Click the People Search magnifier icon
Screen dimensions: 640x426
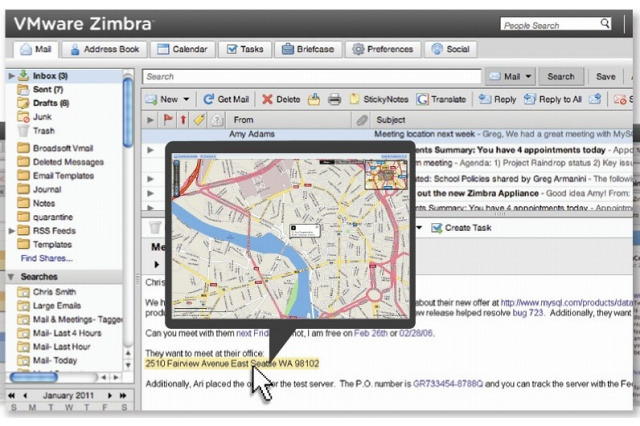(605, 24)
